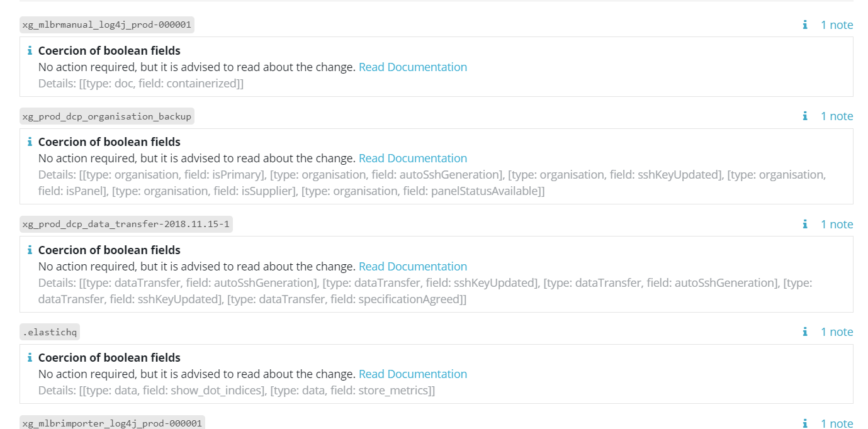Open Read Documentation link for data transfer index
868x429 pixels.
412,267
